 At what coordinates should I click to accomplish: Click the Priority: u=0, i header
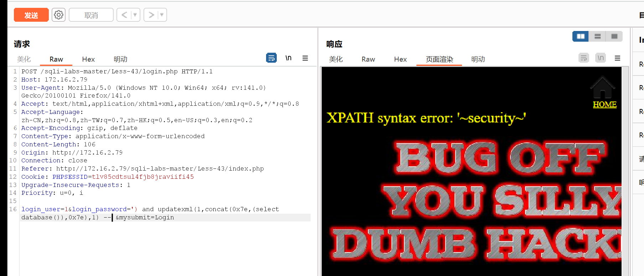tap(52, 193)
